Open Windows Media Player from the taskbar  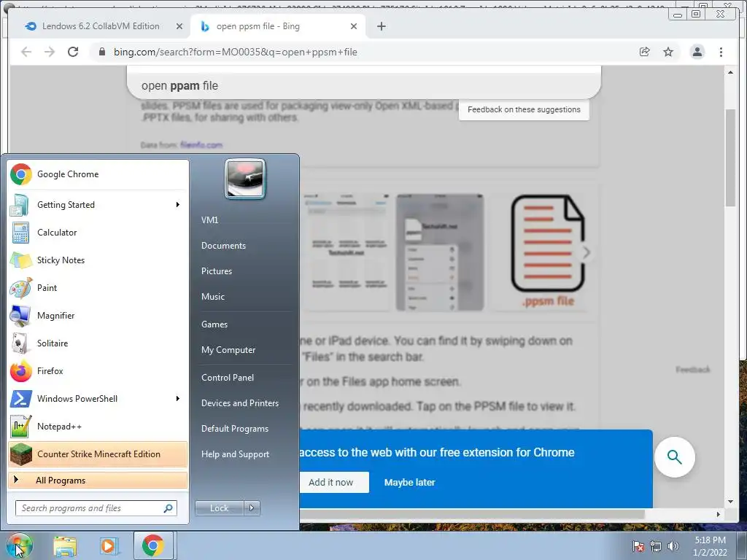[x=109, y=545]
